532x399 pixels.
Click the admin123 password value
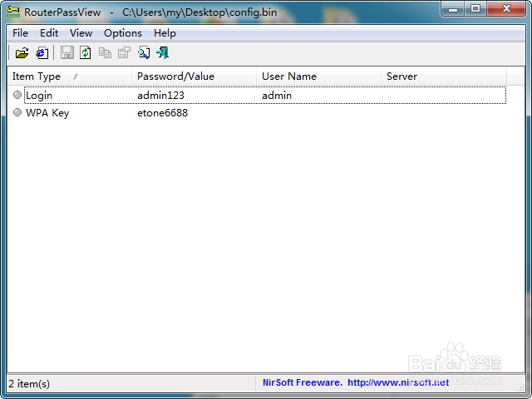point(160,96)
